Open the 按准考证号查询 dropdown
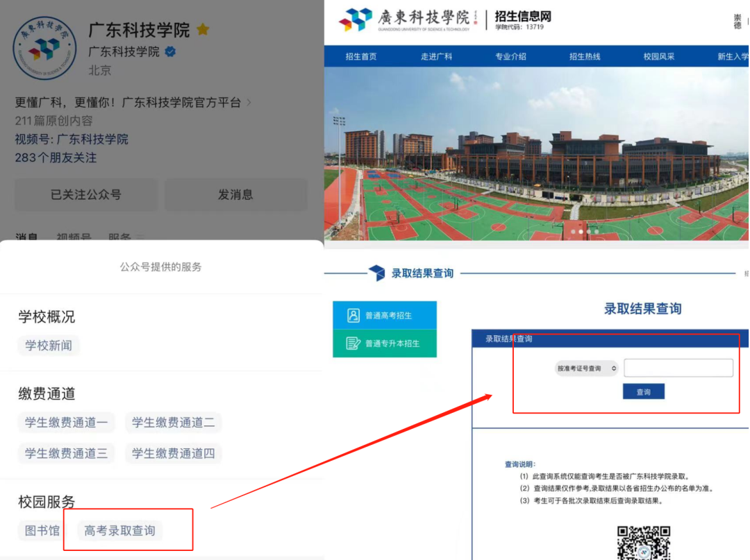Viewport: 750px width, 560px height. click(x=586, y=368)
